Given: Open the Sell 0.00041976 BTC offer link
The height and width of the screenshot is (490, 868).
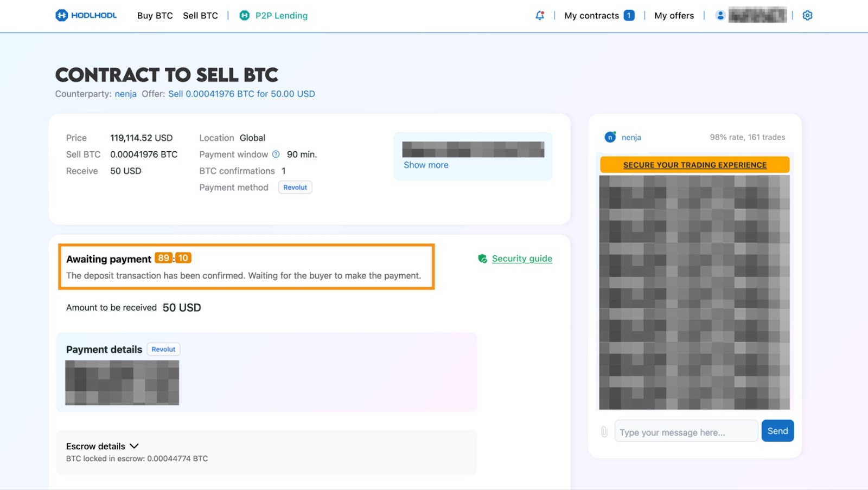Looking at the screenshot, I should tap(241, 94).
